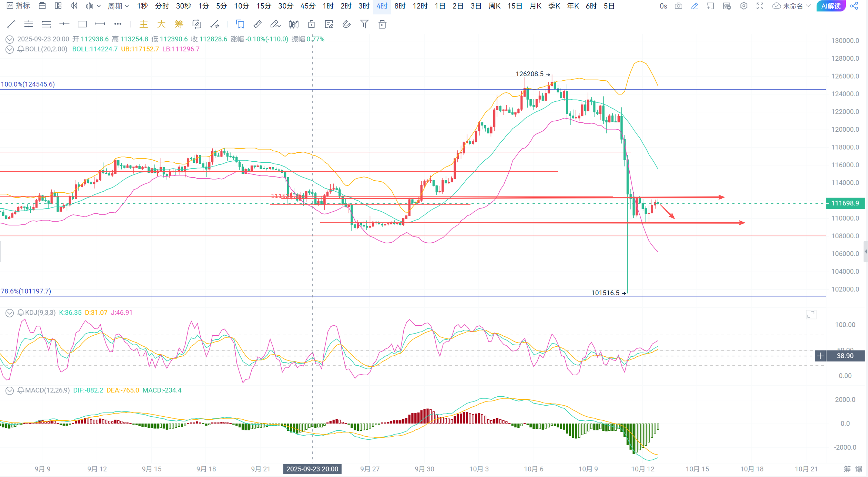Open the 周期 period dropdown
The width and height of the screenshot is (868, 477).
pyautogui.click(x=118, y=6)
